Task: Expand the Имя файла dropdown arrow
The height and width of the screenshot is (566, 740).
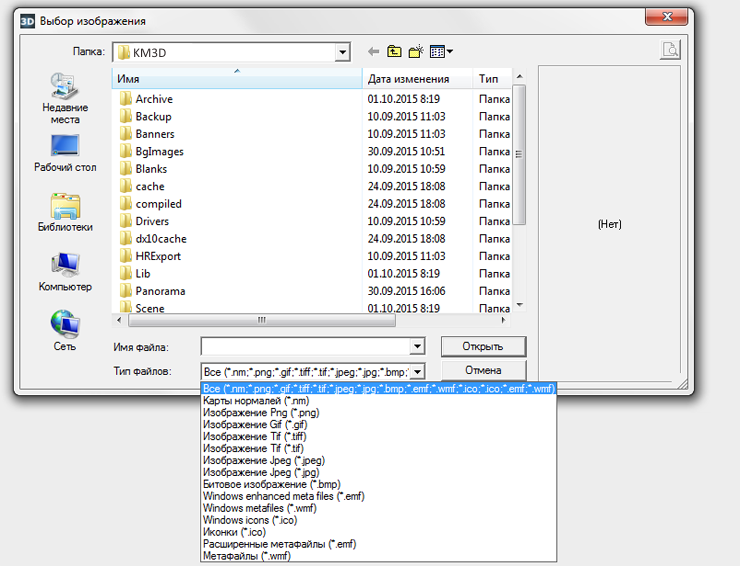Action: (x=417, y=346)
